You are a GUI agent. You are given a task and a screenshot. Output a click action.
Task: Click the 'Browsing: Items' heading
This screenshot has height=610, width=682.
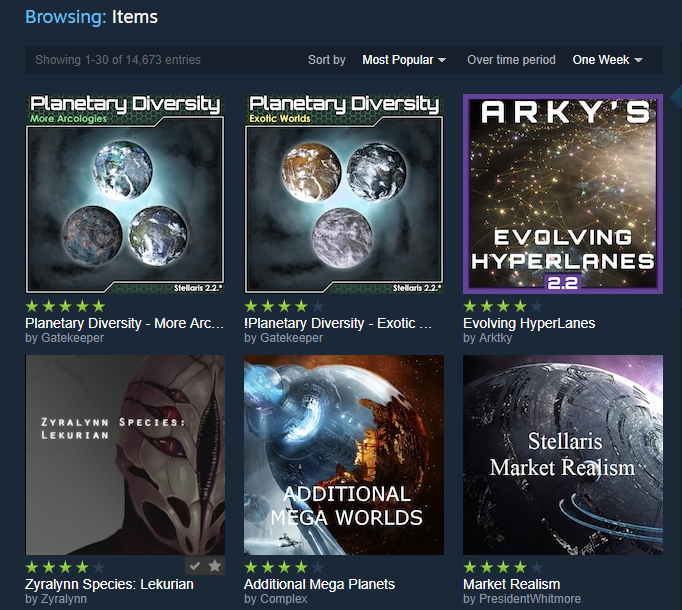click(91, 17)
